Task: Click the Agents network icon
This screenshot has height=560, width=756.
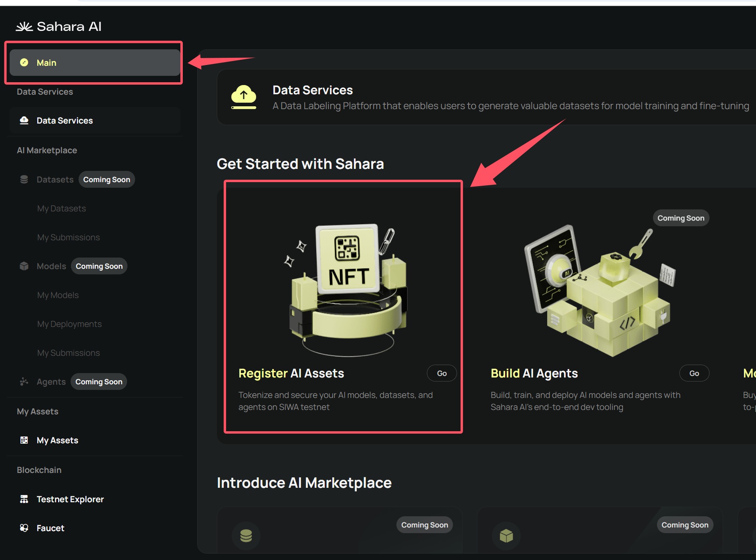Action: tap(24, 381)
